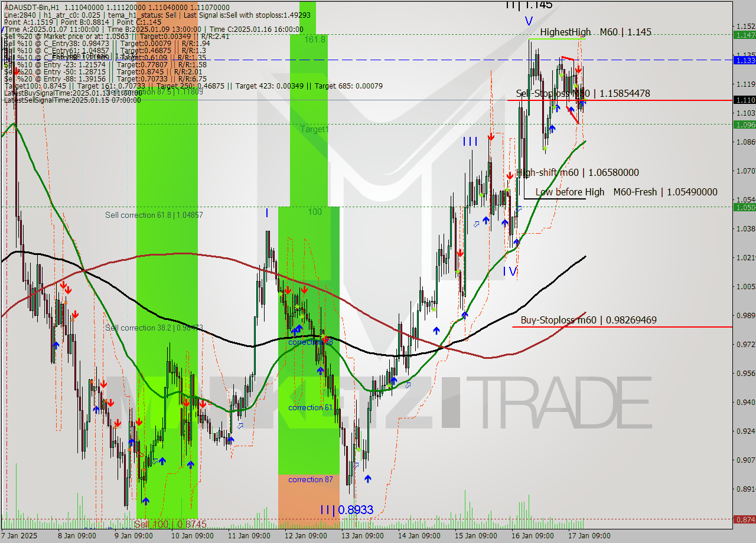Image resolution: width=756 pixels, height=543 pixels.
Task: Click the '15 Jan 09:00' time axis label
Action: [x=477, y=536]
